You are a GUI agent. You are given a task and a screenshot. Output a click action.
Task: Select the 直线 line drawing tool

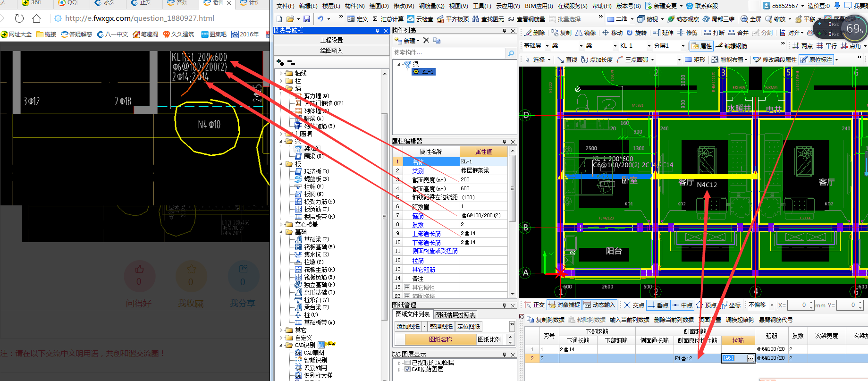coord(567,59)
